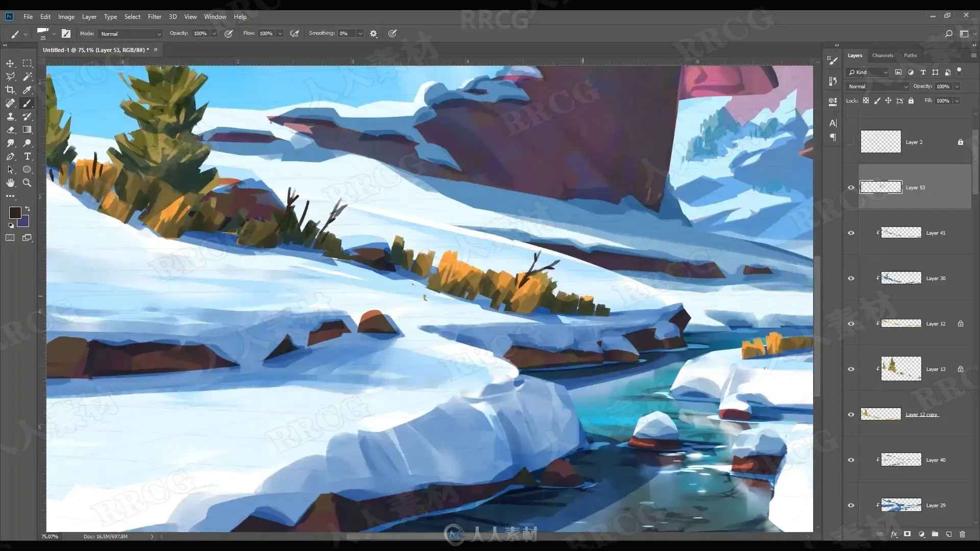Toggle Quick Mask mode
Viewport: 980px width, 551px height.
point(10,238)
